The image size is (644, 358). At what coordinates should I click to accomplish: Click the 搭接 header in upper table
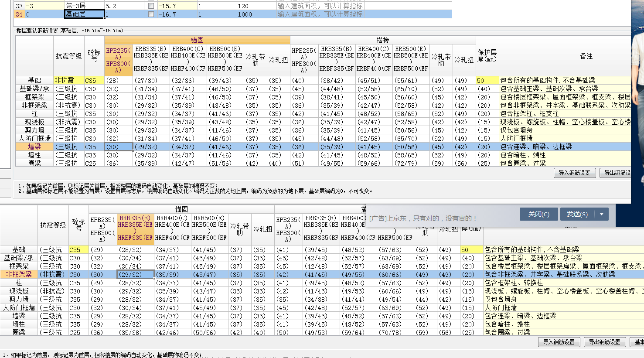[x=383, y=40]
